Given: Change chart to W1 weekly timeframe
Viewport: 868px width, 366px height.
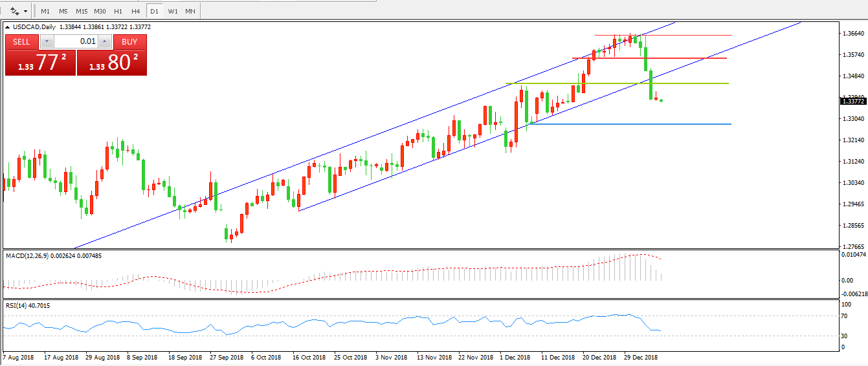Looking at the screenshot, I should pos(173,11).
